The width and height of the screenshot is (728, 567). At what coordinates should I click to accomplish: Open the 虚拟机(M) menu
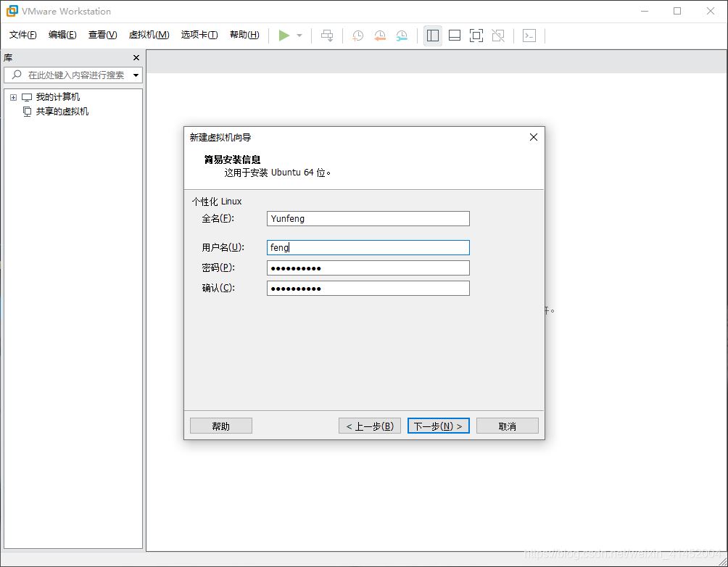pyautogui.click(x=149, y=35)
